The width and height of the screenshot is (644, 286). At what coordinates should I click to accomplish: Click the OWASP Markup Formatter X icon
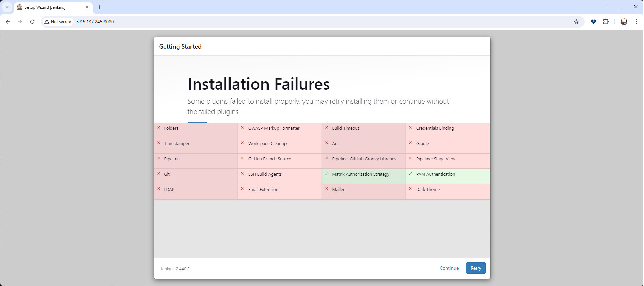242,128
